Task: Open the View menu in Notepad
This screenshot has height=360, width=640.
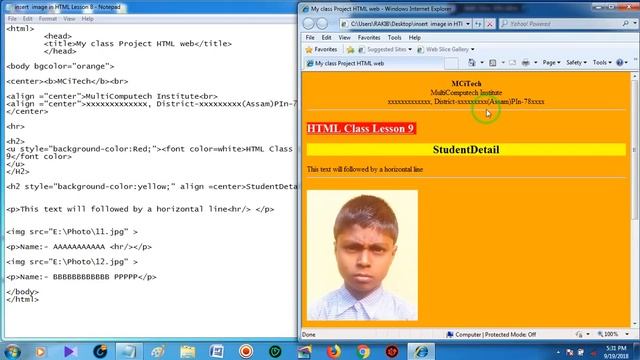Action: point(69,19)
